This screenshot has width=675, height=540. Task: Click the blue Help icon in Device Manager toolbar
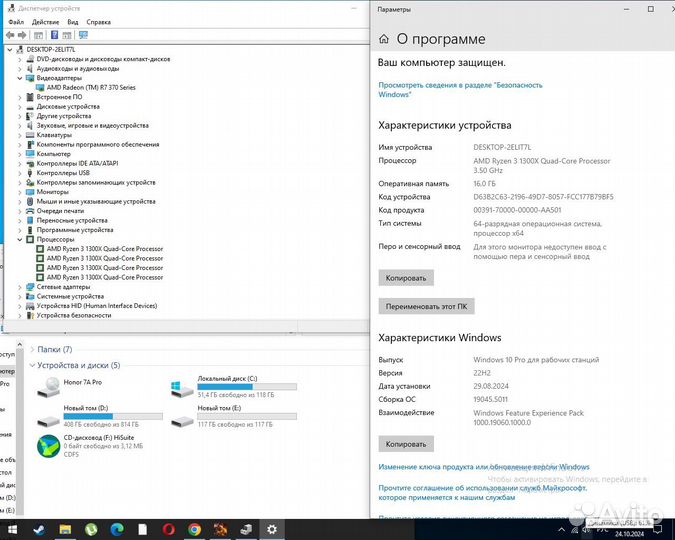click(x=54, y=35)
